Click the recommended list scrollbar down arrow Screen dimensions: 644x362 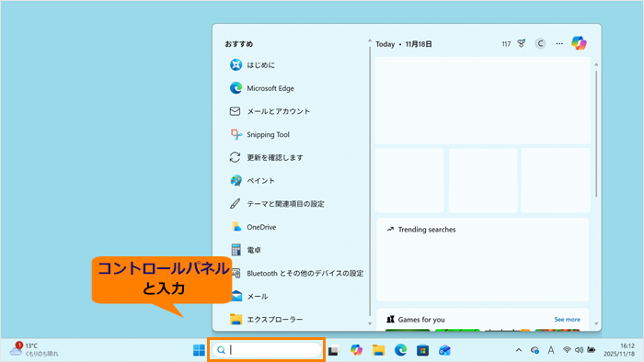(x=370, y=324)
